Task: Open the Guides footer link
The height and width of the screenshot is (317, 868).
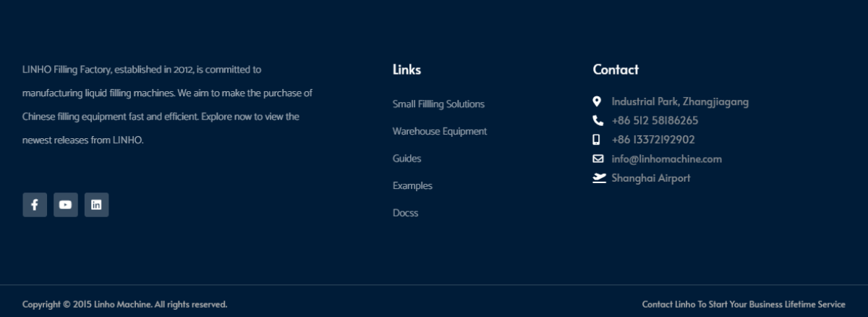Action: [407, 158]
